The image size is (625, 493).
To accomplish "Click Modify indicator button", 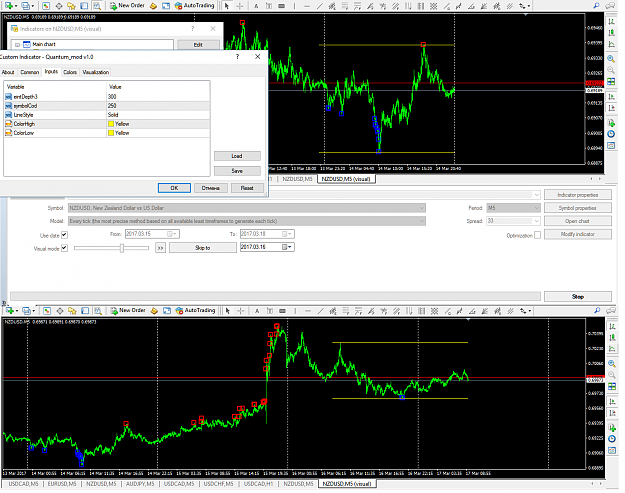I will click(578, 234).
